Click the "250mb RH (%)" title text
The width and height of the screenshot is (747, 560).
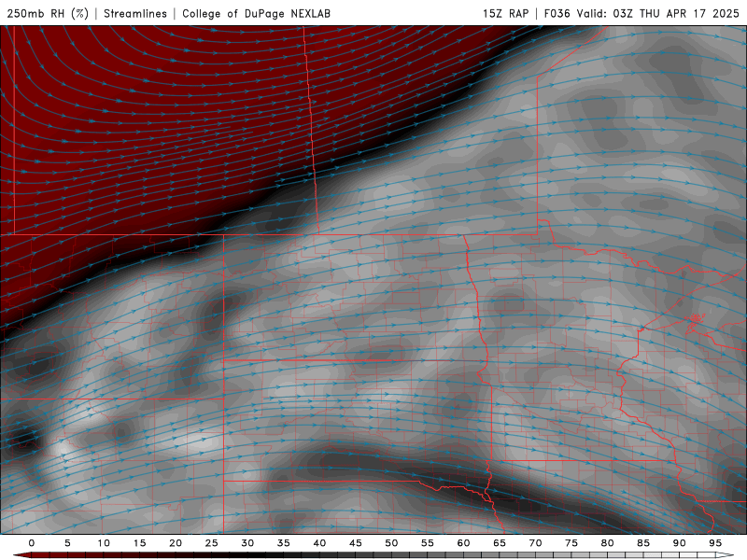coord(49,13)
